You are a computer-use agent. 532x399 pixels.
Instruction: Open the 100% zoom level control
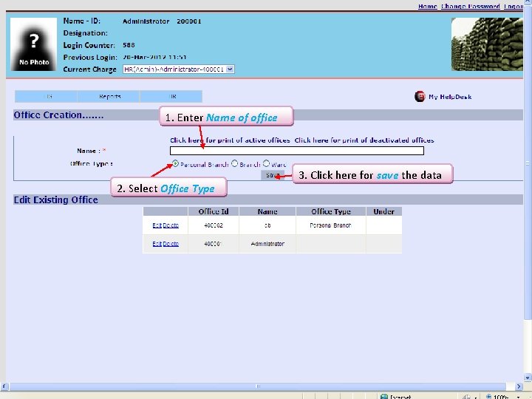click(503, 397)
